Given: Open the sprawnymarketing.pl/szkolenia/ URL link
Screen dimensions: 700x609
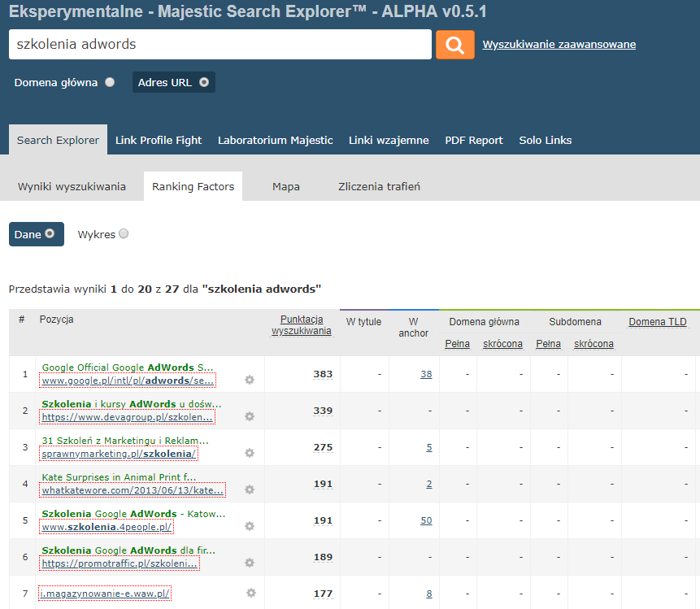Looking at the screenshot, I should point(119,454).
